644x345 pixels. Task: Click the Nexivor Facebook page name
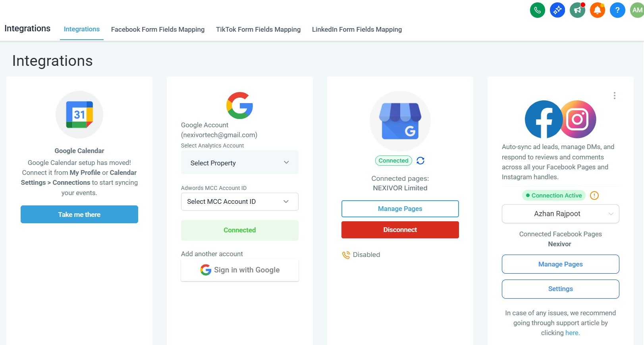click(x=560, y=244)
